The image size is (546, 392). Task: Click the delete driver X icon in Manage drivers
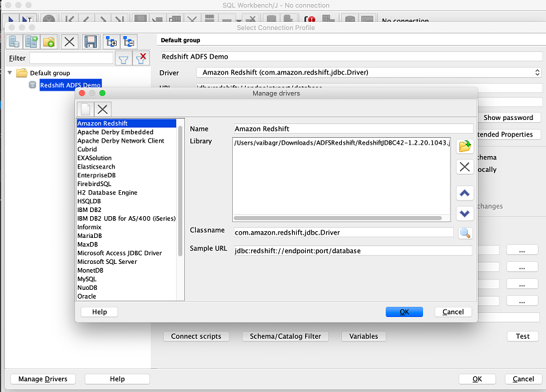103,109
